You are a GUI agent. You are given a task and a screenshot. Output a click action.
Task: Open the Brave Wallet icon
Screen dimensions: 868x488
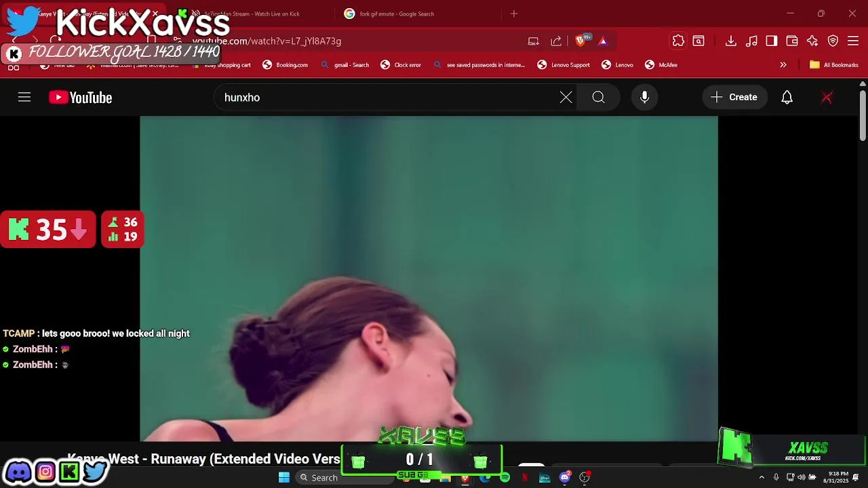[792, 41]
